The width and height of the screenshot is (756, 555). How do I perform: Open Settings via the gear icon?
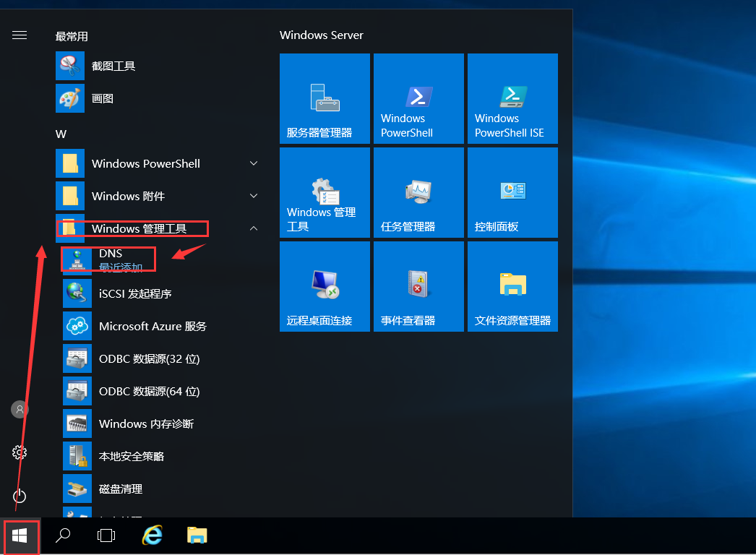pos(20,452)
